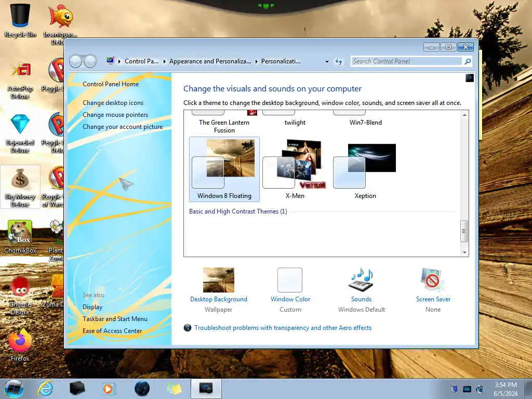This screenshot has width=532, height=399.
Task: Click the Forward navigation button
Action: (x=90, y=61)
